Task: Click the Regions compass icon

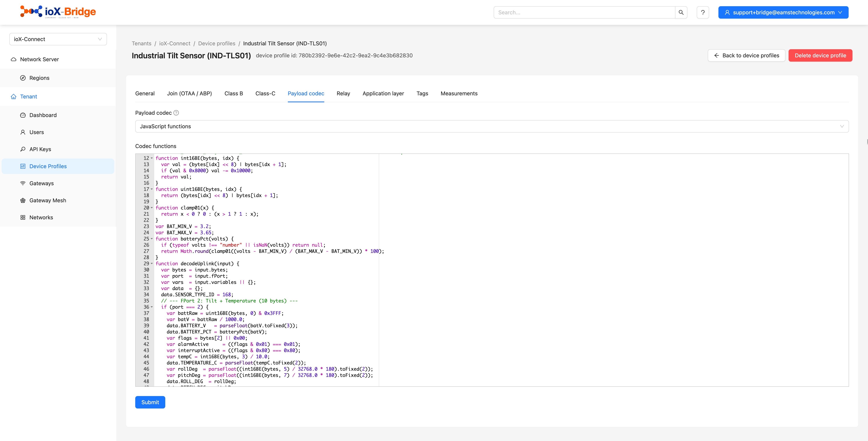Action: click(23, 78)
